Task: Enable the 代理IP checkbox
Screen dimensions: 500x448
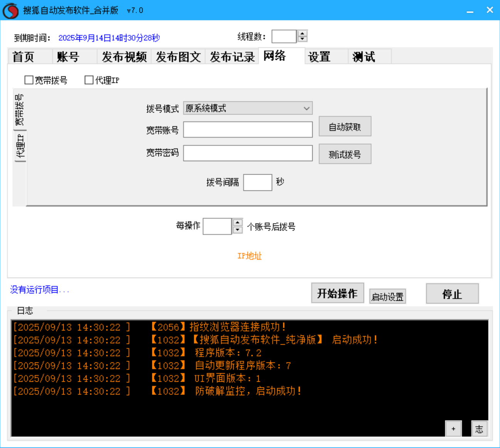Action: click(x=88, y=80)
